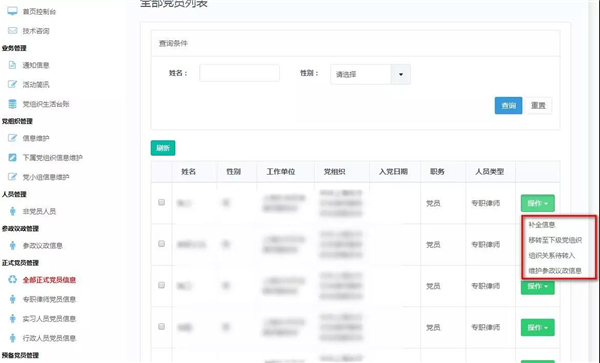Viewport: 600px width, 363px height.
Task: Open the 性别 请选择 dropdown
Action: [x=370, y=74]
